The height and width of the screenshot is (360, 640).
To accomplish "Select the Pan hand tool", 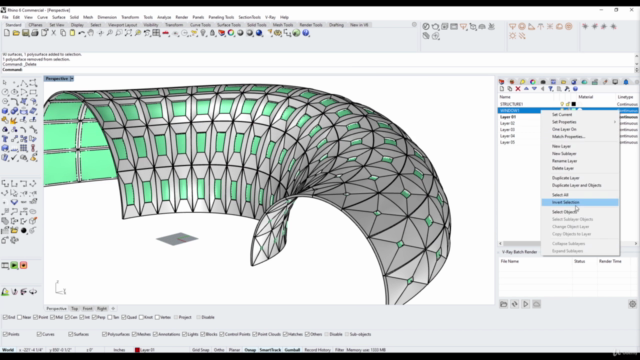I will (91, 33).
